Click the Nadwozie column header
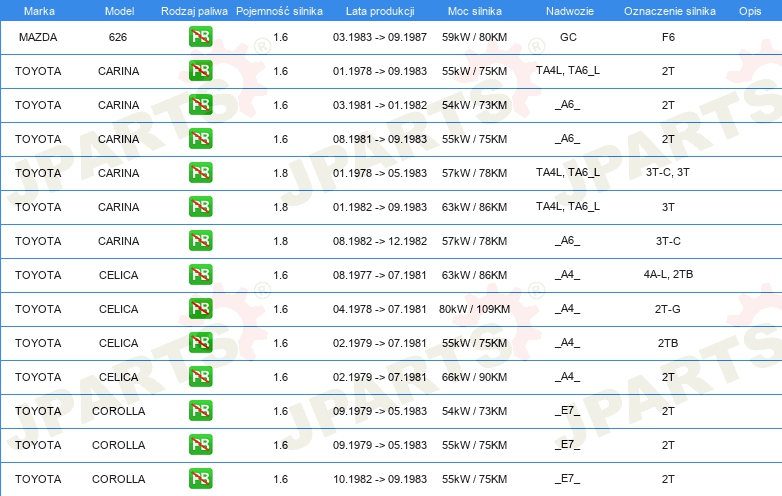 click(570, 11)
